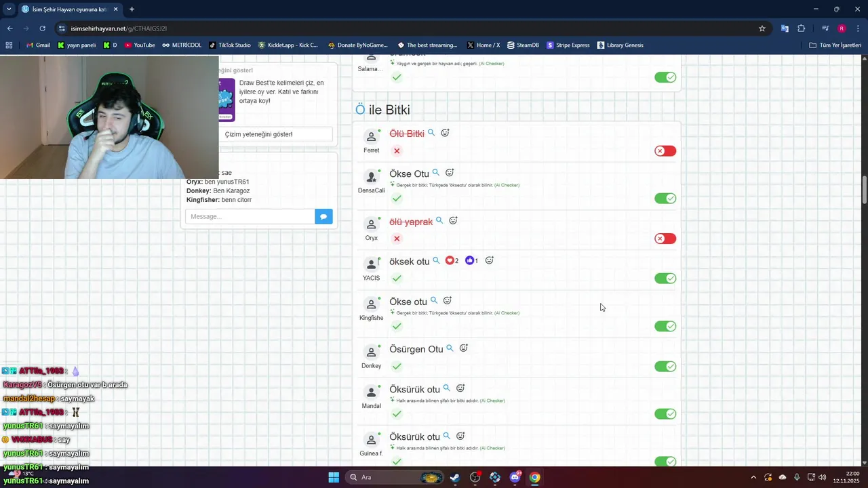Add emoji reaction to ölü yaprak
The height and width of the screenshot is (488, 868).
(453, 220)
